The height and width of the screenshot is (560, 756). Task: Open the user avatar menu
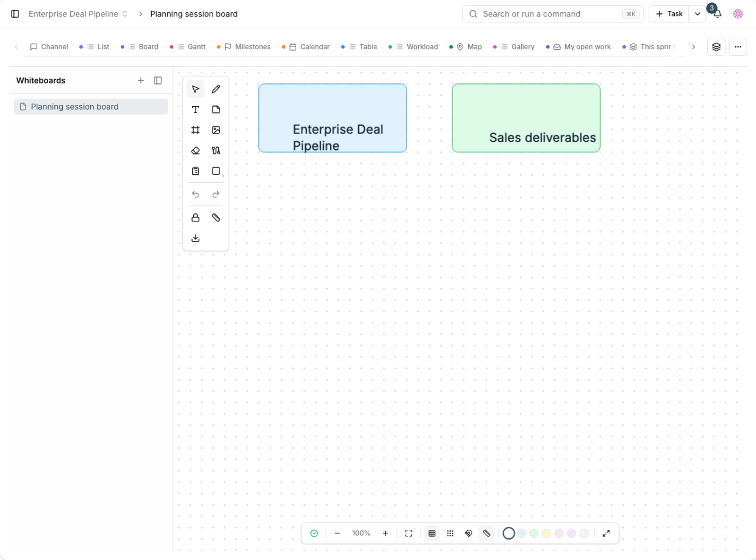tap(738, 14)
